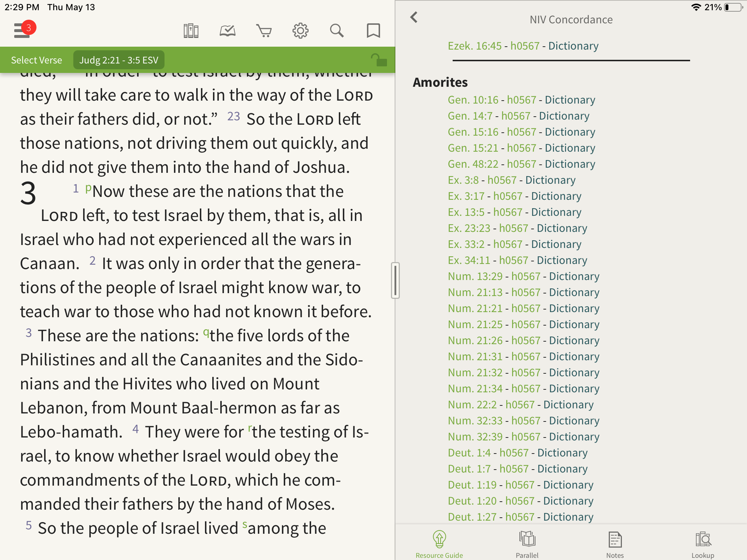Open the settings gear
This screenshot has height=560, width=747.
[x=300, y=31]
